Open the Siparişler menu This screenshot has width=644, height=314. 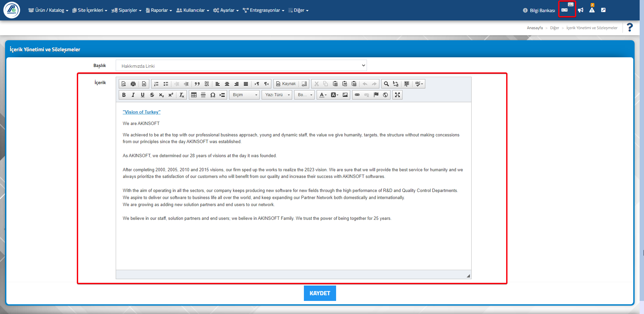(126, 10)
